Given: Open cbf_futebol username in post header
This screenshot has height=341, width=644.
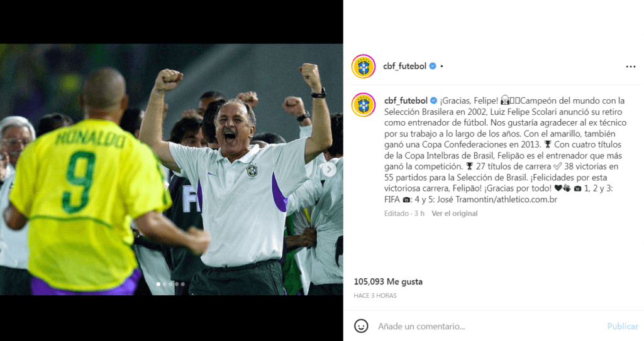Looking at the screenshot, I should [x=404, y=66].
